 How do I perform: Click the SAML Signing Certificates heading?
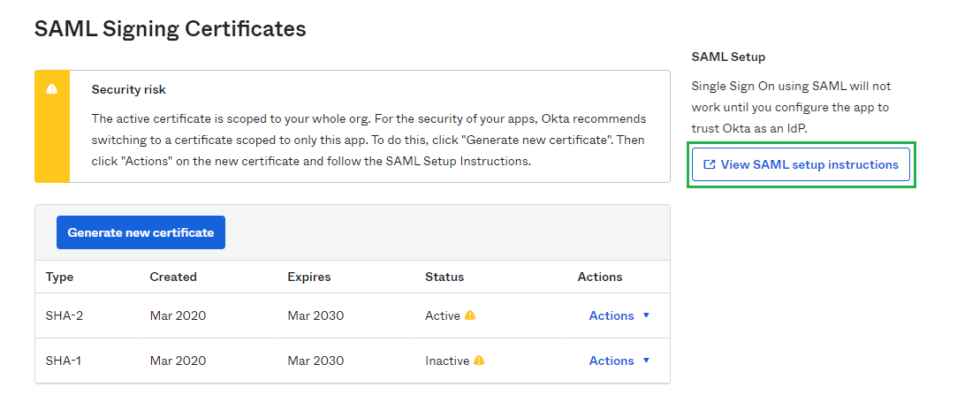click(x=170, y=29)
